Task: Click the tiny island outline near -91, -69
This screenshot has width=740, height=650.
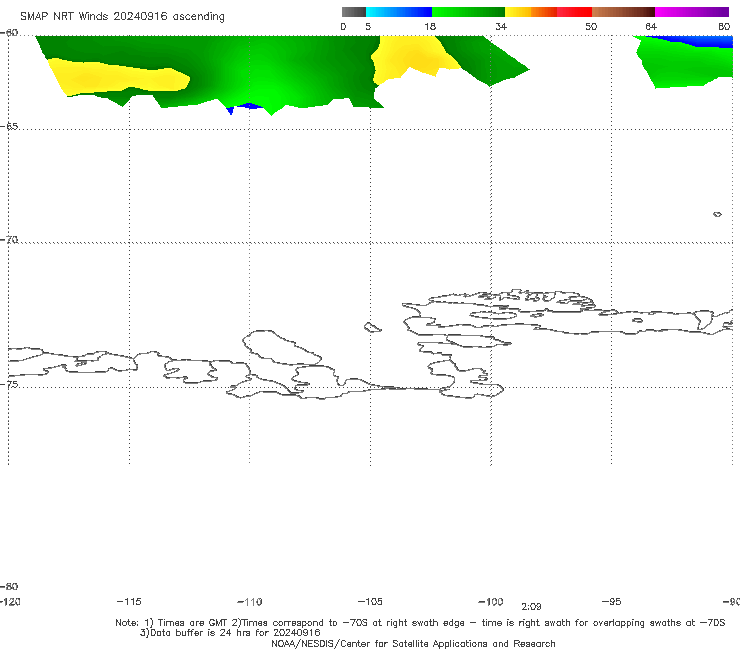Action: click(x=717, y=214)
